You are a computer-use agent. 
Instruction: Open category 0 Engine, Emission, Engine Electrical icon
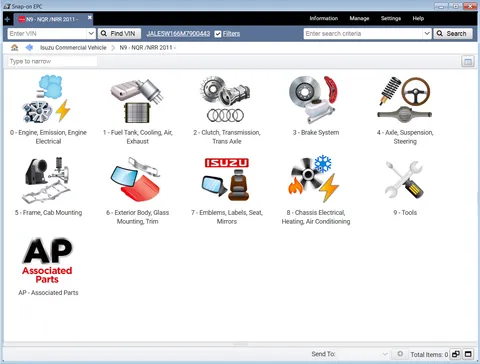46,99
